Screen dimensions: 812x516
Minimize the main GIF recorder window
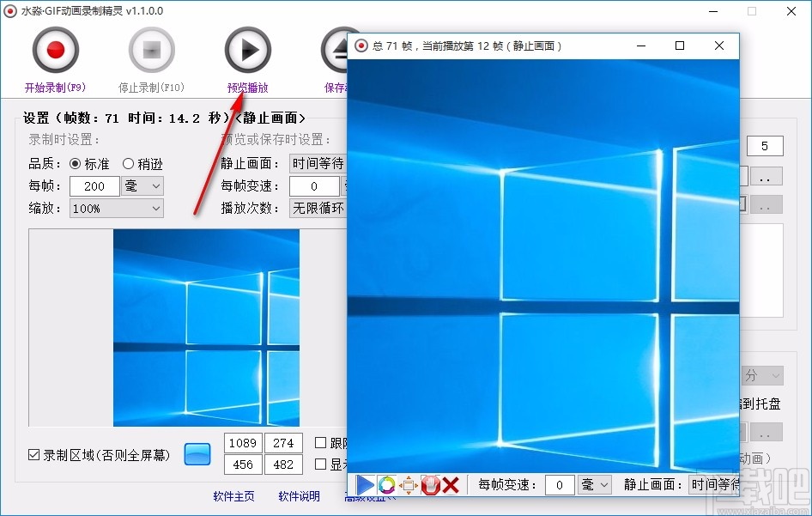click(713, 11)
